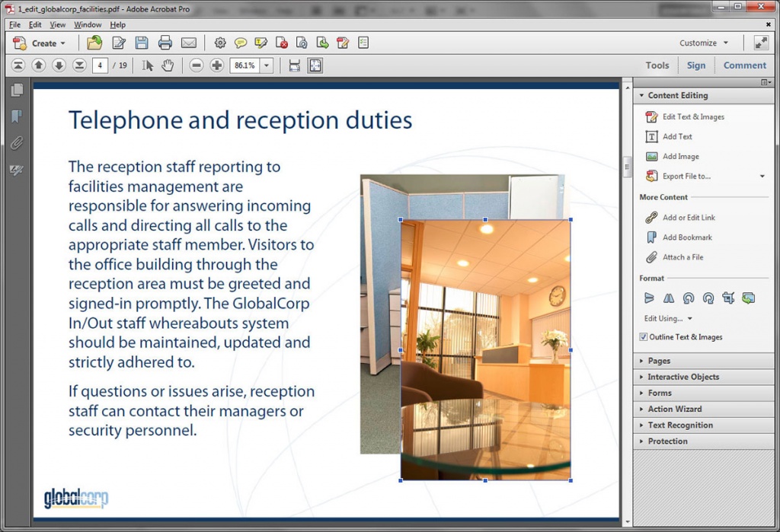780x532 pixels.
Task: Open the Signatures navigation panel
Action: (x=17, y=170)
